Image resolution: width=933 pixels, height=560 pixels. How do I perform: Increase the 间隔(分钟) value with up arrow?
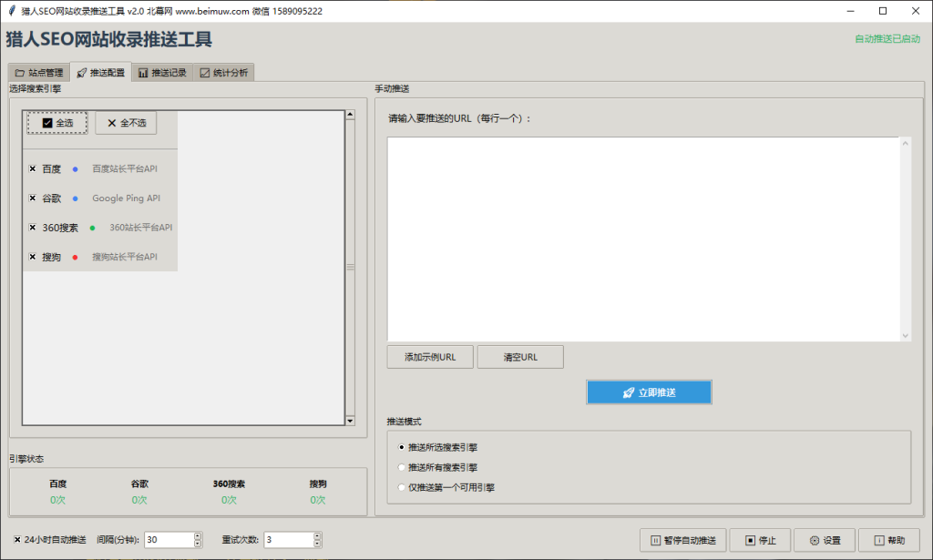tap(198, 535)
